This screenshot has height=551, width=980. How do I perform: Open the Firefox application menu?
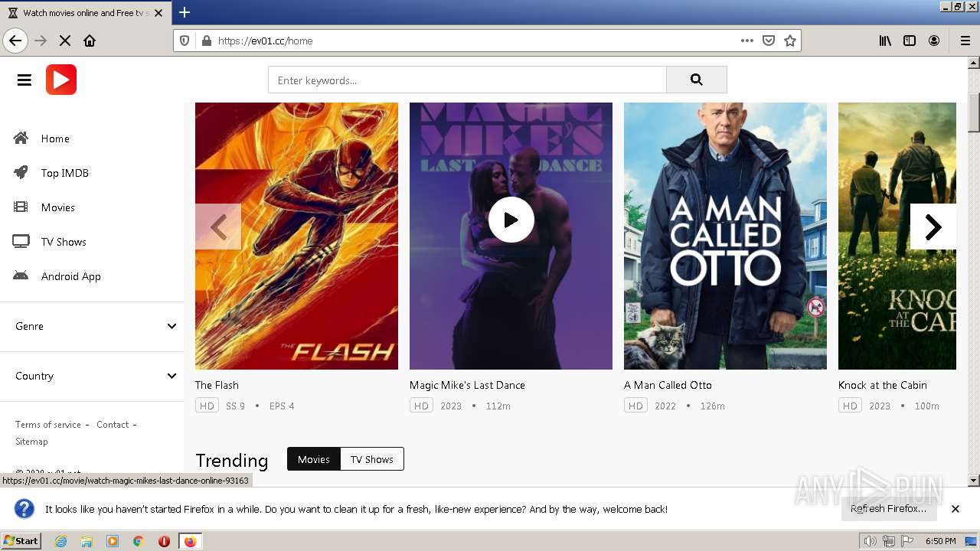pos(965,41)
